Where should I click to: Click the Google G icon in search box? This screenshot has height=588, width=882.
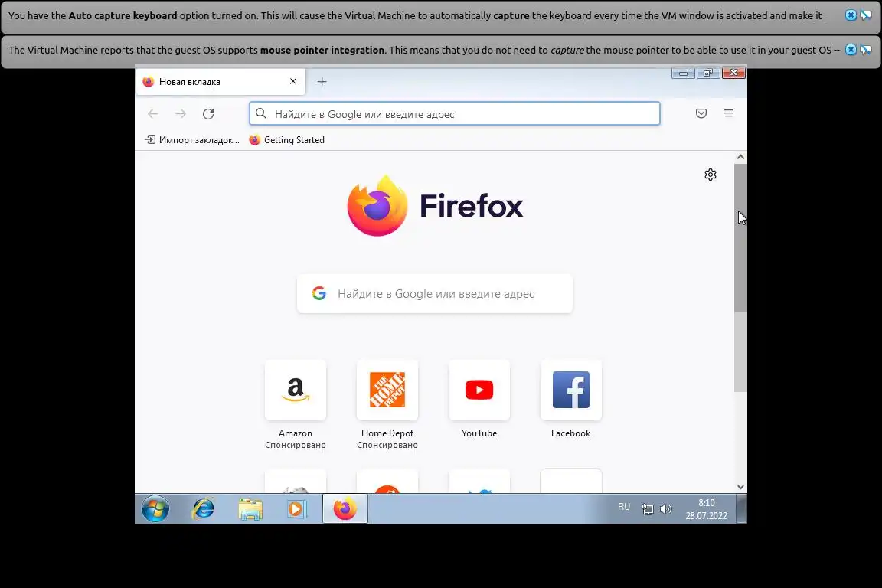click(x=319, y=293)
